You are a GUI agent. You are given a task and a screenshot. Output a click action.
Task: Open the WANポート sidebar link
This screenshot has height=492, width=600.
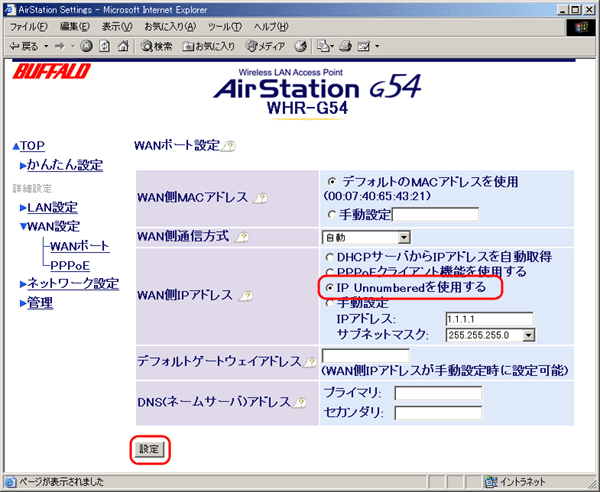click(x=80, y=246)
